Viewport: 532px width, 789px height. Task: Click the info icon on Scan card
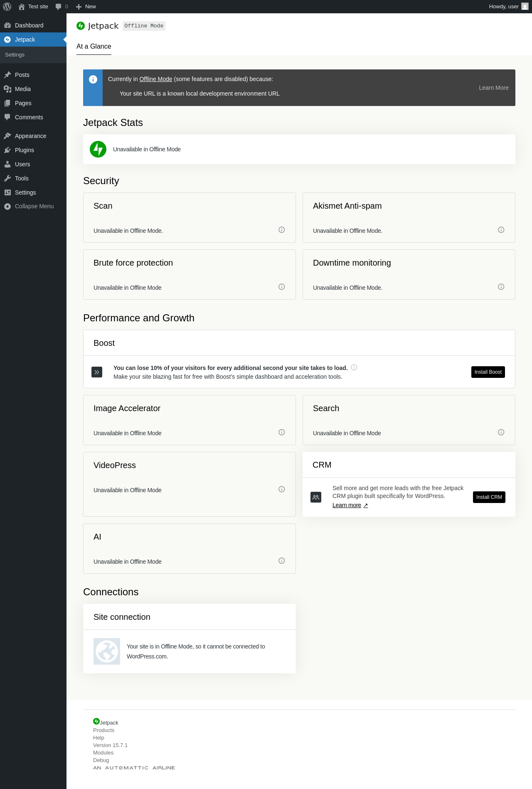[x=281, y=230]
